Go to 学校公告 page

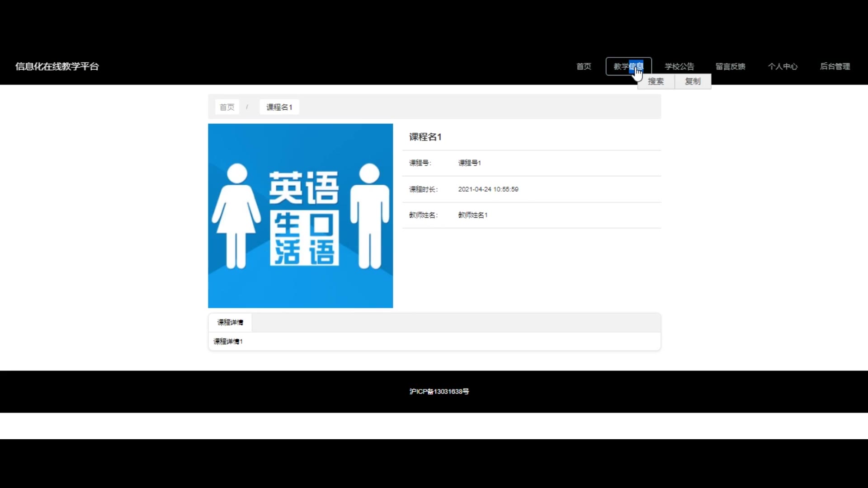click(x=679, y=66)
